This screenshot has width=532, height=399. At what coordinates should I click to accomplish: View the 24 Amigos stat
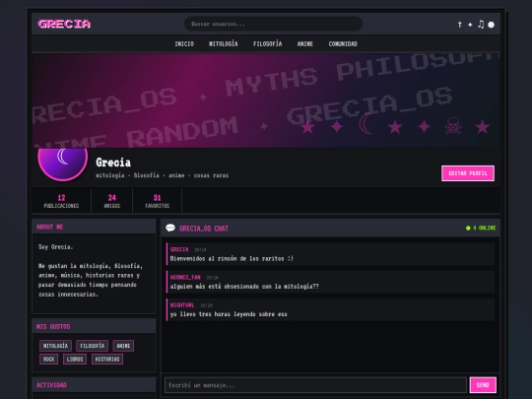coord(112,201)
